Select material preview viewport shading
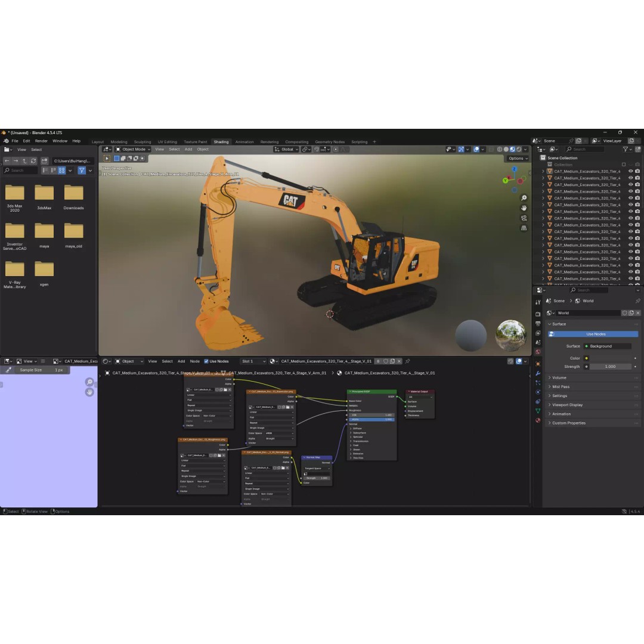 pos(513,150)
